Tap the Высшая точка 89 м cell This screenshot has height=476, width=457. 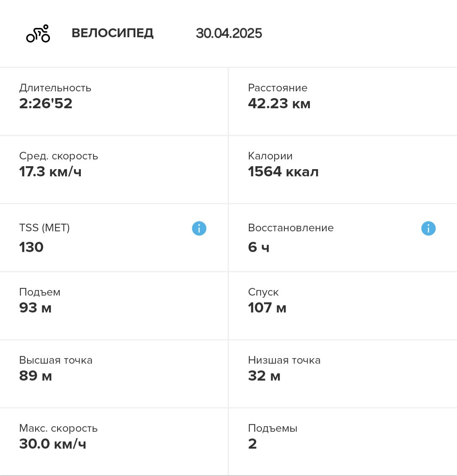pyautogui.click(x=114, y=374)
